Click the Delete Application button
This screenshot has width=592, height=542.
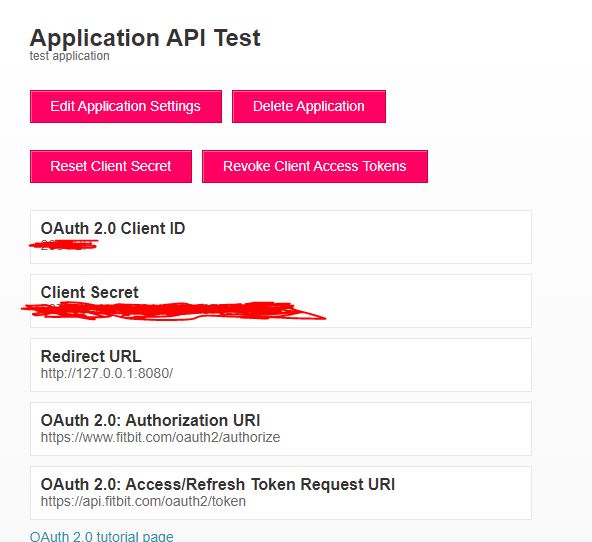tap(309, 106)
